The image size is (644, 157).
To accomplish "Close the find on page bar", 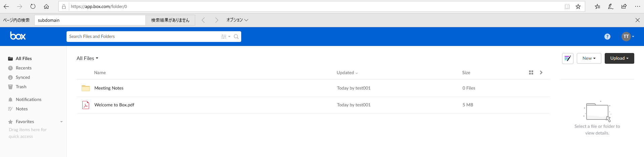I will pyautogui.click(x=638, y=20).
